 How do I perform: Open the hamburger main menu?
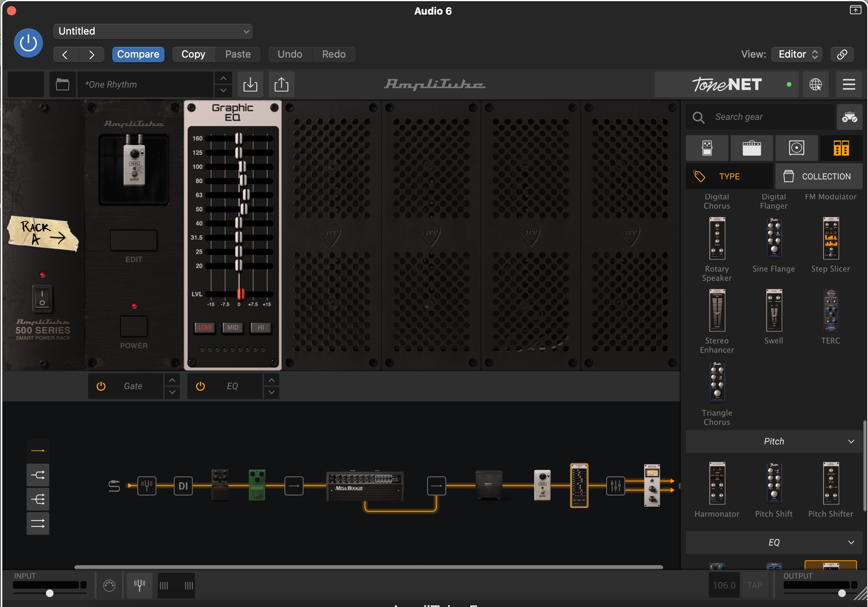click(849, 85)
